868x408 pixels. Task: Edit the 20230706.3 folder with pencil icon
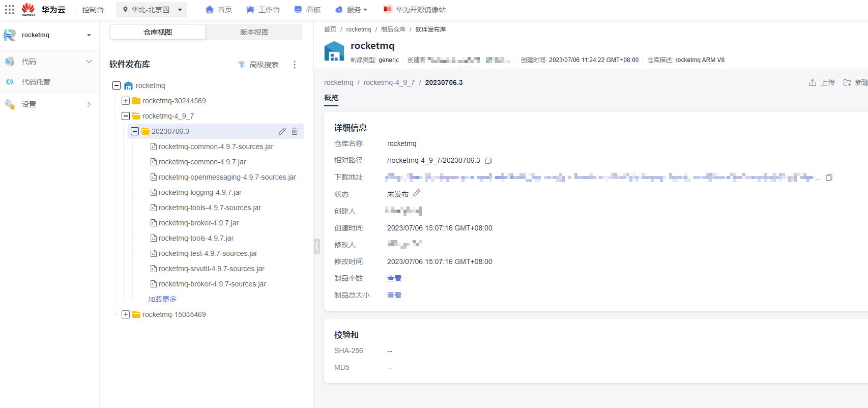click(x=282, y=131)
